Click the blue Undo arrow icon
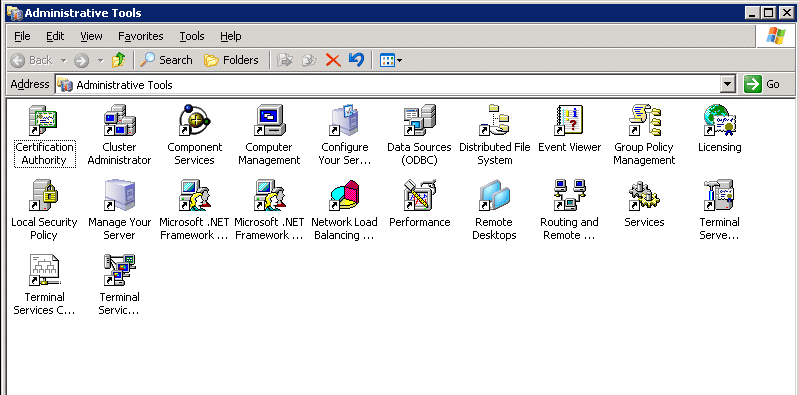The width and height of the screenshot is (799, 395). (356, 60)
